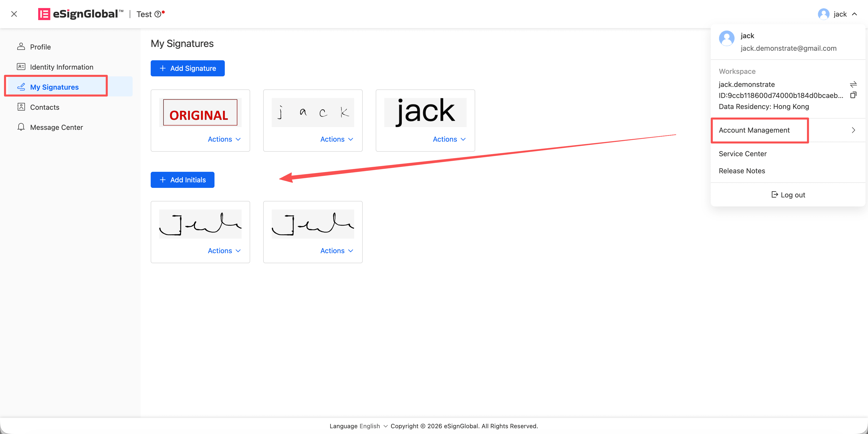Screen dimensions: 868x434
Task: Copy the workspace ID with copy icon
Action: 853,95
